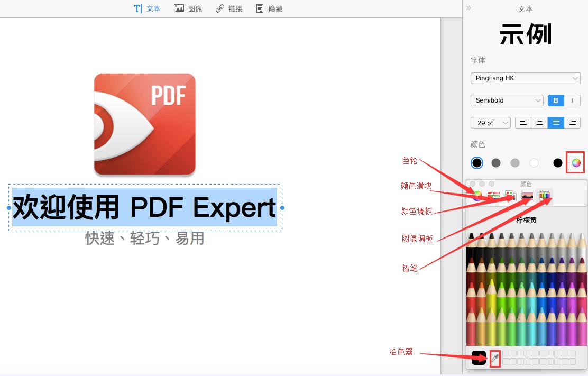Open the 29 pt font size dropdown
The height and width of the screenshot is (376, 588).
(491, 123)
